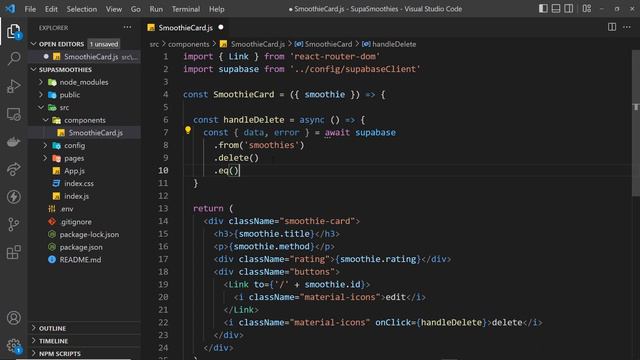Toggle bottom panel layout icon

pyautogui.click(x=556, y=9)
